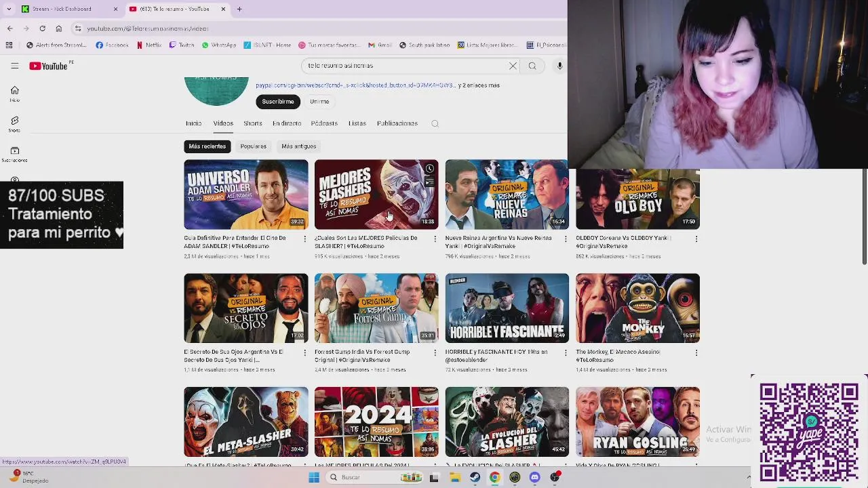
Task: Open the Ryan Gosling video thumbnail
Action: coord(637,422)
